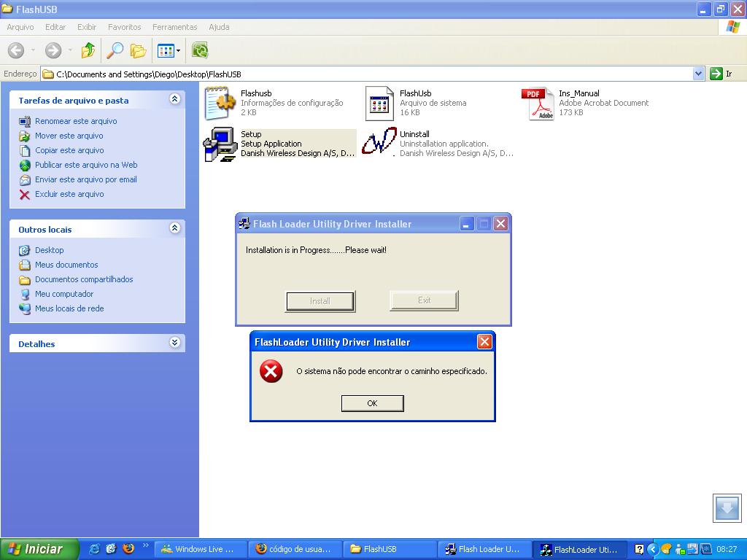The height and width of the screenshot is (560, 747).
Task: Click the red error X icon
Action: [271, 371]
